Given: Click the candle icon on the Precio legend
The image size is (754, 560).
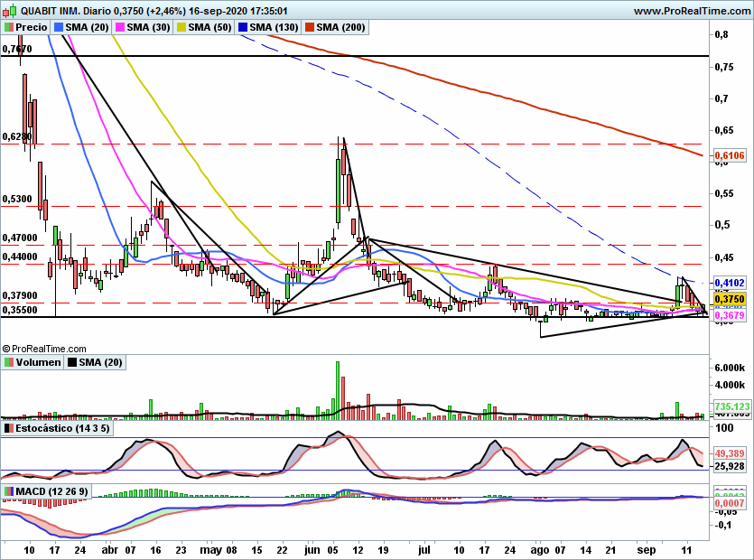Looking at the screenshot, I should pyautogui.click(x=9, y=27).
